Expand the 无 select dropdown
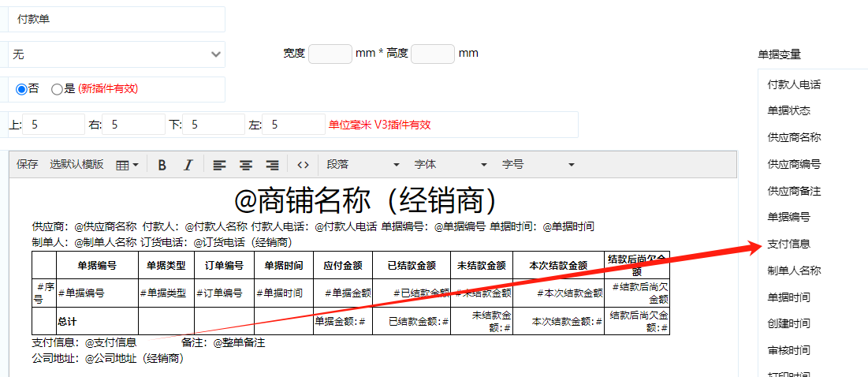Image resolution: width=868 pixels, height=377 pixels. click(x=115, y=54)
